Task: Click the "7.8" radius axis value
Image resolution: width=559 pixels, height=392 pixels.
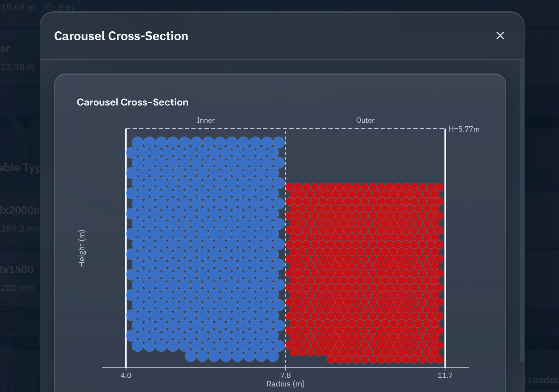Action: [285, 375]
